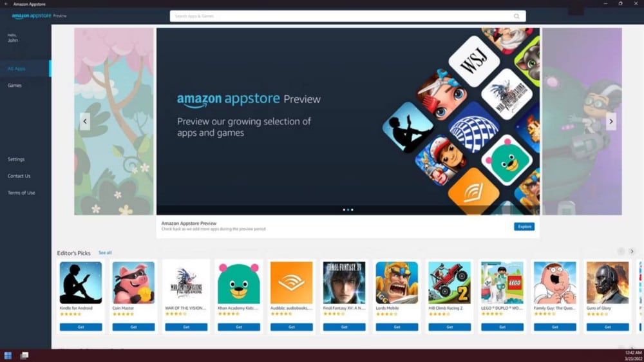Open Settings from the sidebar
The image size is (644, 362).
coord(17,159)
